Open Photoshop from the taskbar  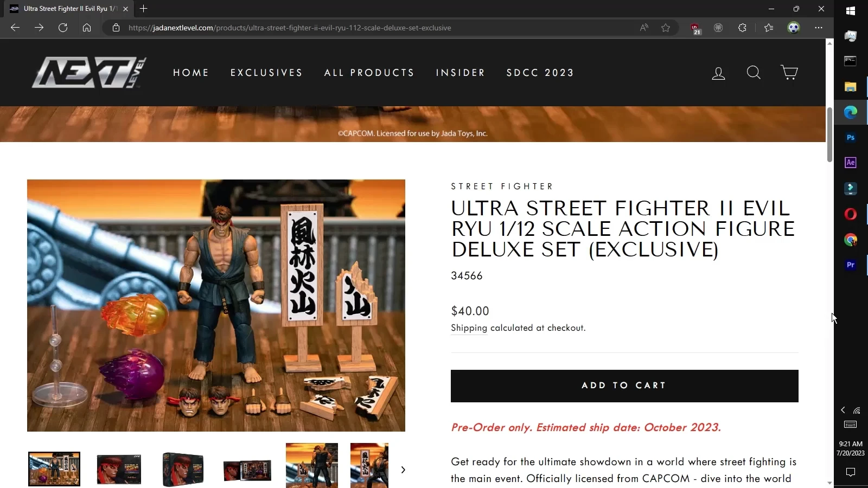[850, 138]
